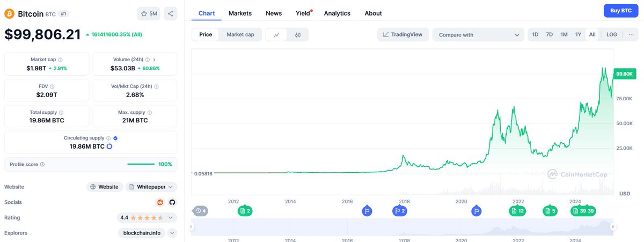The image size is (644, 242).
Task: Expand the Whitepaper dropdown
Action: [151, 187]
